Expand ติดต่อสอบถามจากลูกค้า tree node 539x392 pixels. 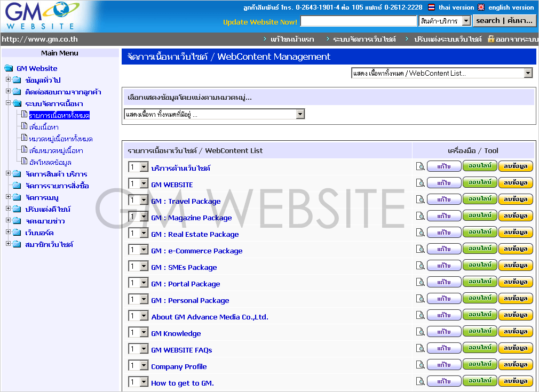(8, 91)
